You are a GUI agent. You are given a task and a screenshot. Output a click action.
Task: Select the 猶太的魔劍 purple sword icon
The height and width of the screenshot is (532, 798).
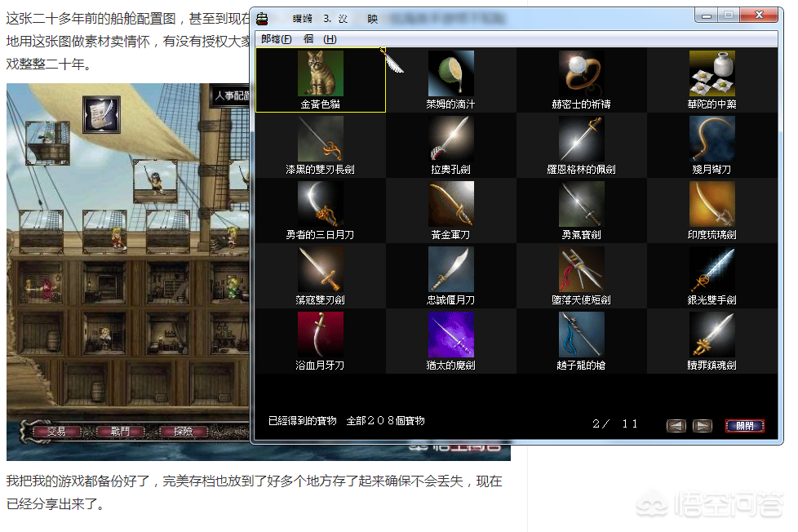point(450,335)
